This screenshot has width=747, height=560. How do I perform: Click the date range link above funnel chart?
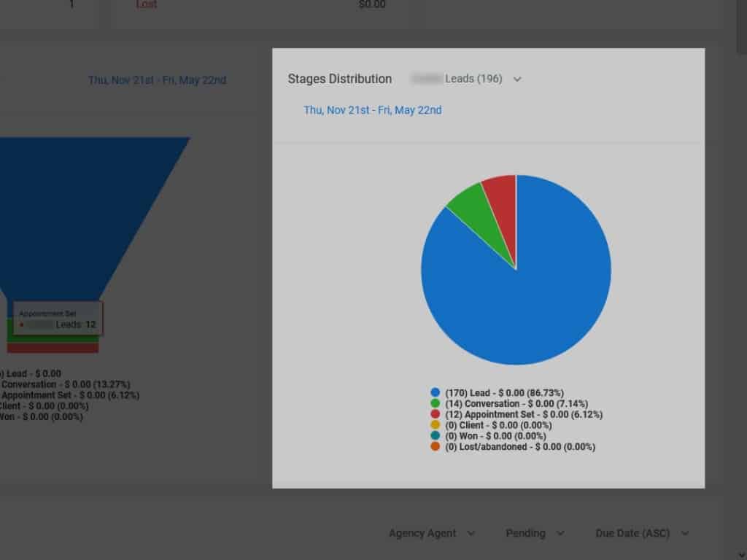(x=157, y=80)
